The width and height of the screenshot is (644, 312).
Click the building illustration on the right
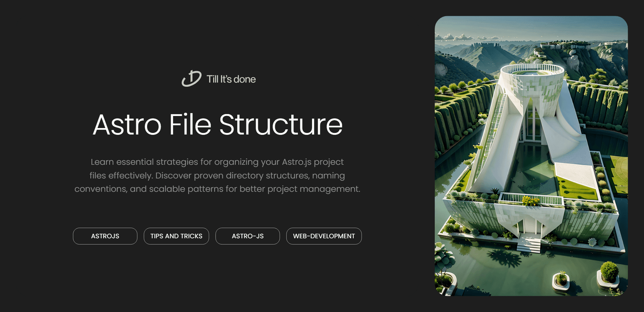click(x=531, y=156)
